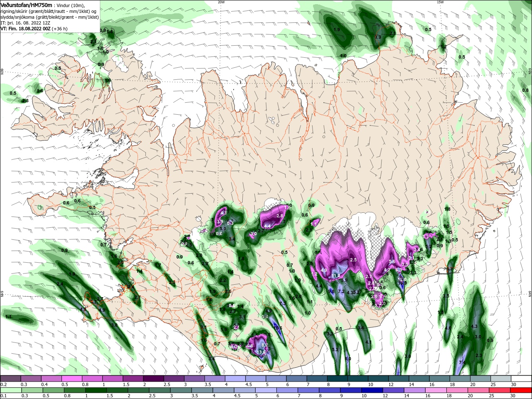This screenshot has height=399, width=532.
Task: Pick the darkest purple swatch labeled 2 in top legend
Action: point(153,379)
